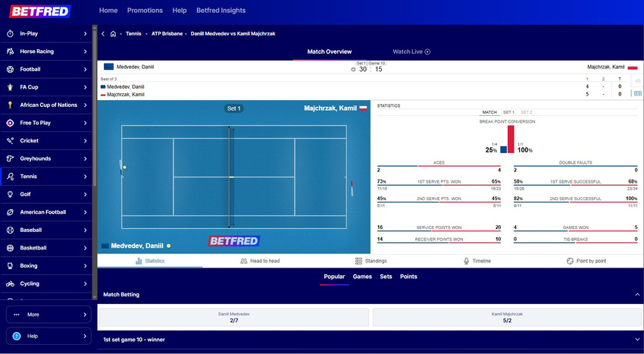Viewport: 644px width, 354px height.
Task: Click the Golf sidebar icon
Action: click(x=11, y=194)
